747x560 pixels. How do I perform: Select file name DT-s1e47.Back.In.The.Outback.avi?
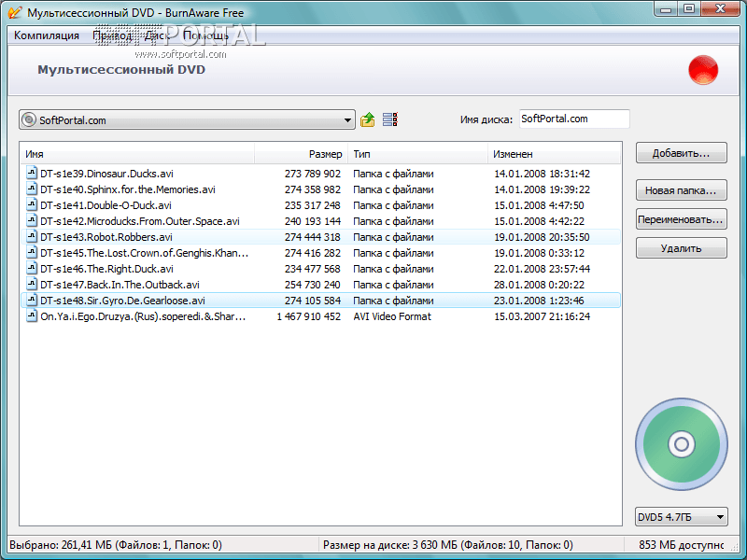pyautogui.click(x=120, y=285)
